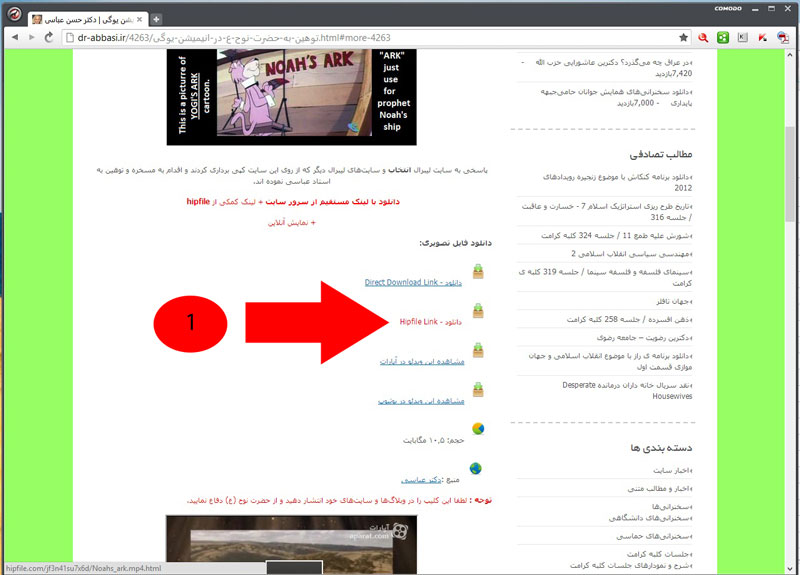Reload the page with the refresh icon

pyautogui.click(x=48, y=37)
